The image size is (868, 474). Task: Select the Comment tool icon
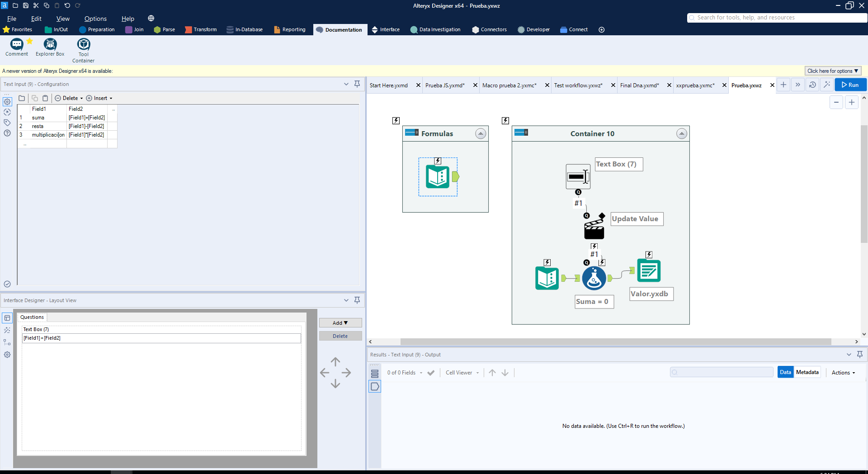click(17, 44)
